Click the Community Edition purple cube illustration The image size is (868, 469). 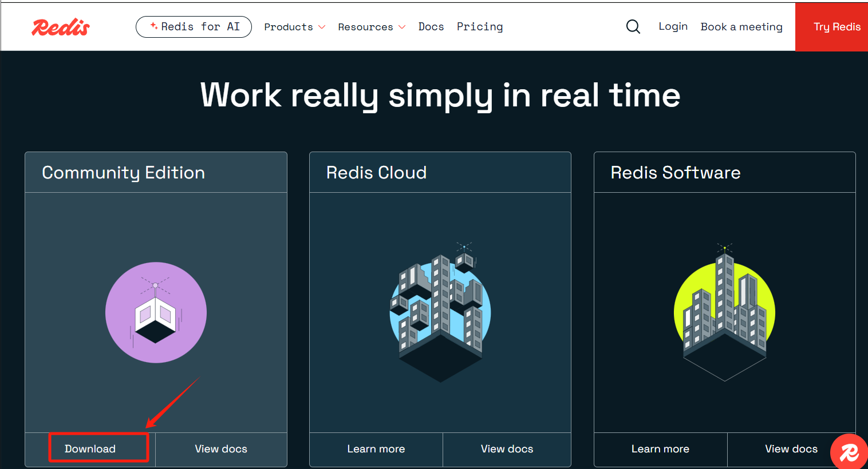pos(156,312)
